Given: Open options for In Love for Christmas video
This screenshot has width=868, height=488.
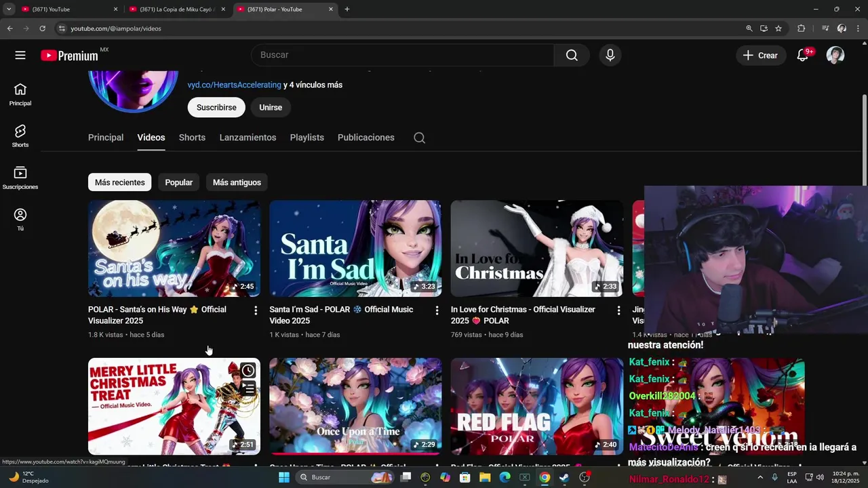Looking at the screenshot, I should coord(618,310).
